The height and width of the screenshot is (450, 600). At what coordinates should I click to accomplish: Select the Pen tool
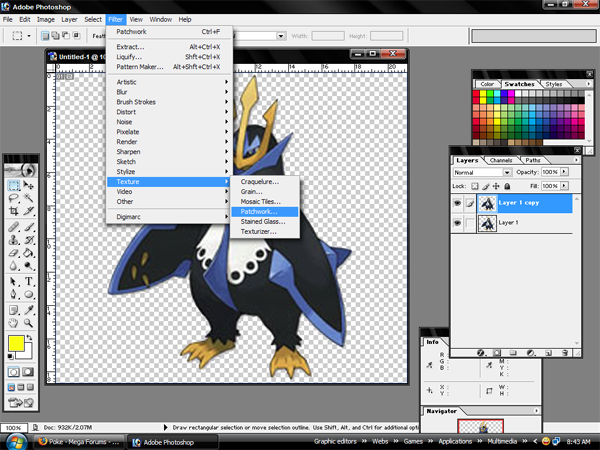(x=14, y=294)
